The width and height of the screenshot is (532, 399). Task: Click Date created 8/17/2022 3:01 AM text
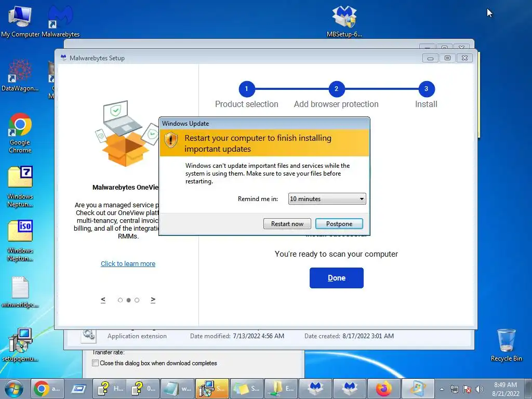(x=349, y=336)
